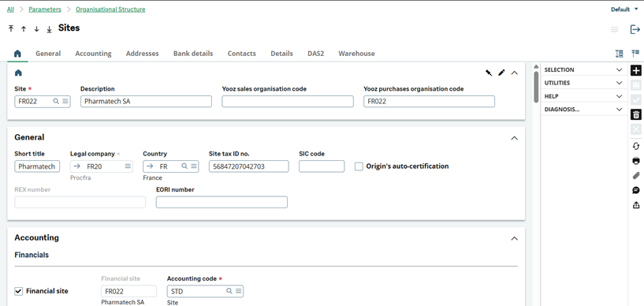This screenshot has height=306, width=644.
Task: Click the search lens in Site field
Action: point(56,102)
